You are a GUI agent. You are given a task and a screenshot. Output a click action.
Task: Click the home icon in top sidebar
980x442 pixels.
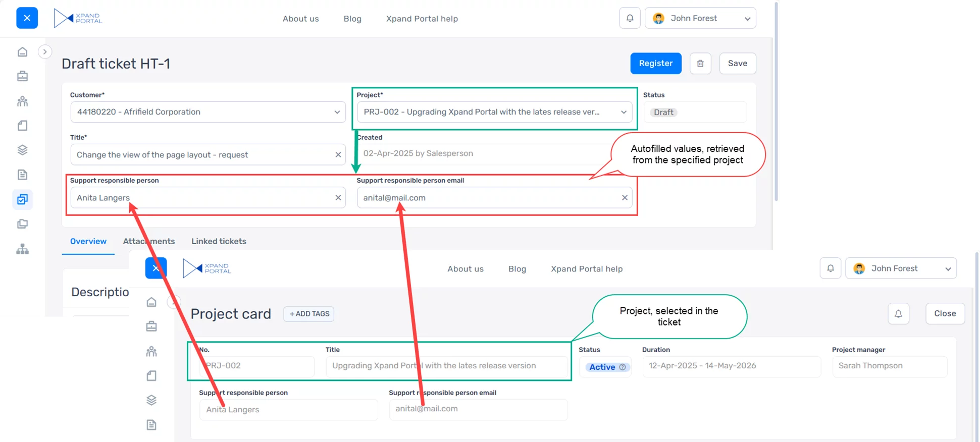click(22, 52)
